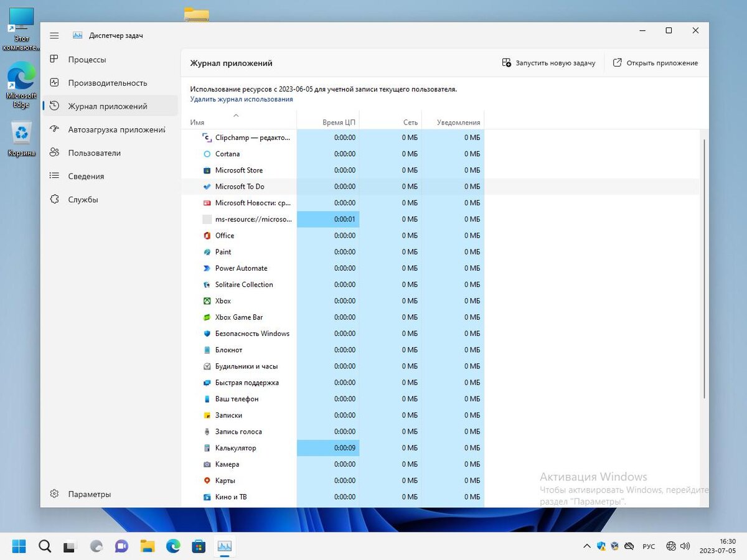The height and width of the screenshot is (560, 747).
Task: Click the Записки sticky notes icon
Action: (207, 415)
